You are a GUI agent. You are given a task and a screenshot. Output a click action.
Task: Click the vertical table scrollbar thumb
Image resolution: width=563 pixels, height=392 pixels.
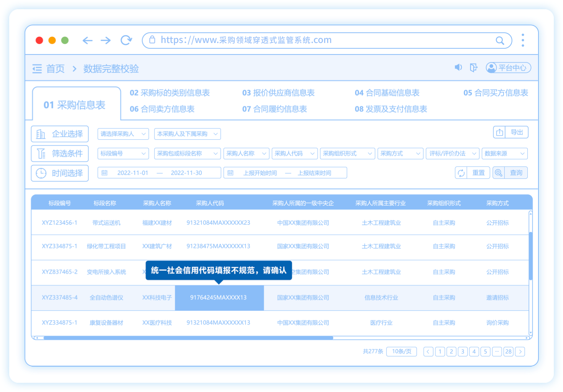click(x=531, y=256)
